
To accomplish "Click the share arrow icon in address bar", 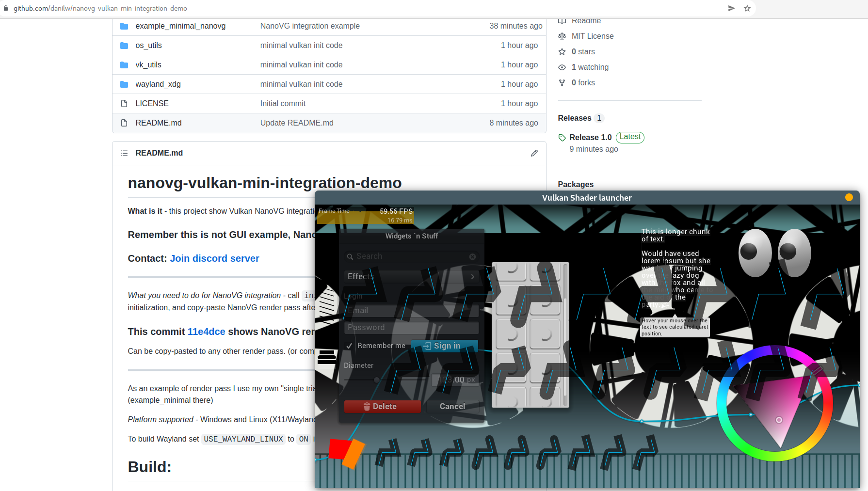I will pos(731,8).
